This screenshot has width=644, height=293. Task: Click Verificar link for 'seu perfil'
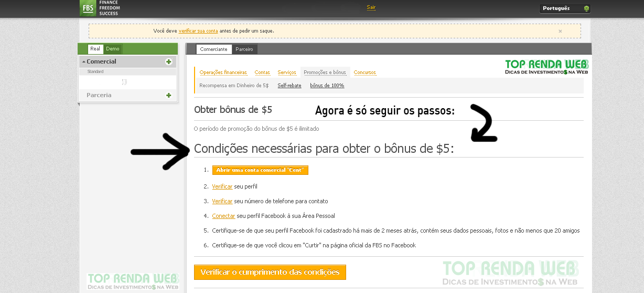coord(222,186)
